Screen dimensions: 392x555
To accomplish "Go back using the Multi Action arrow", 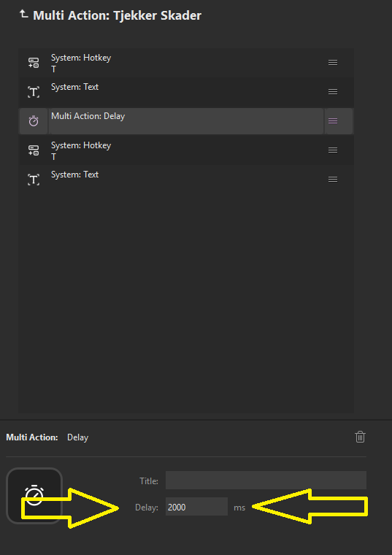I will tap(23, 14).
